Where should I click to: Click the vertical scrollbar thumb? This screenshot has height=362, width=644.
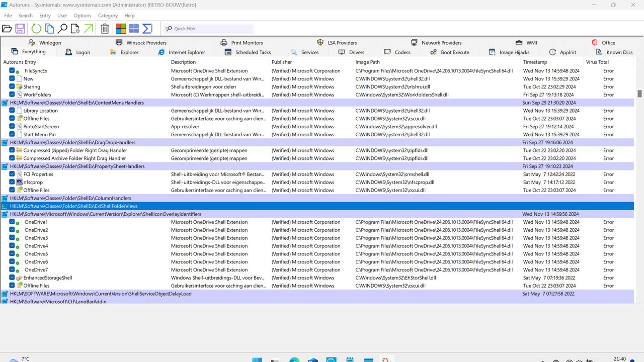click(640, 94)
